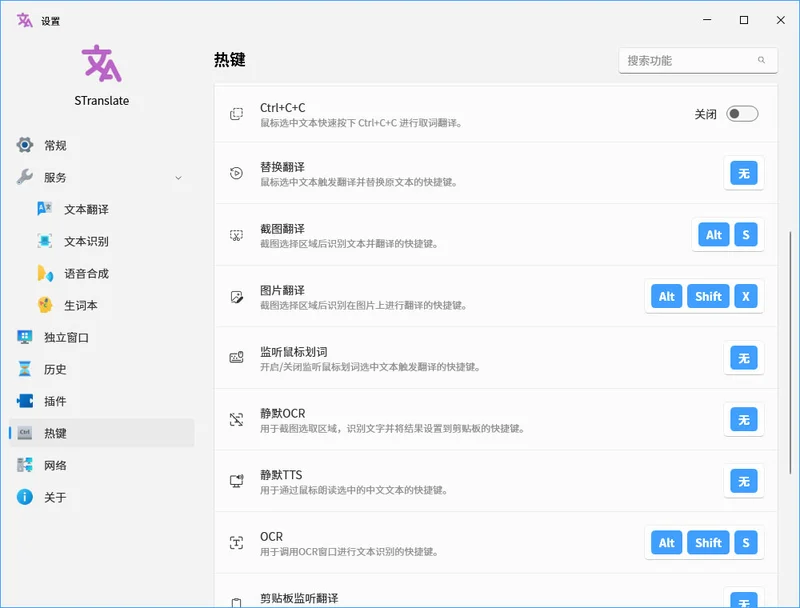Click the 独立窗口 sidebar label

tap(66, 338)
